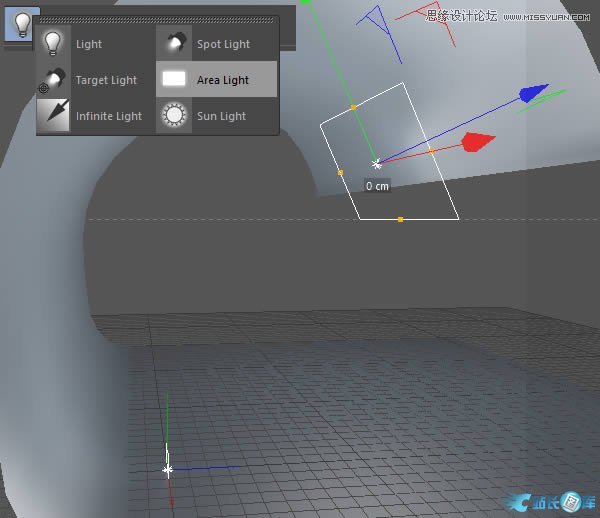Click the "Sun Light" menu label

[221, 116]
